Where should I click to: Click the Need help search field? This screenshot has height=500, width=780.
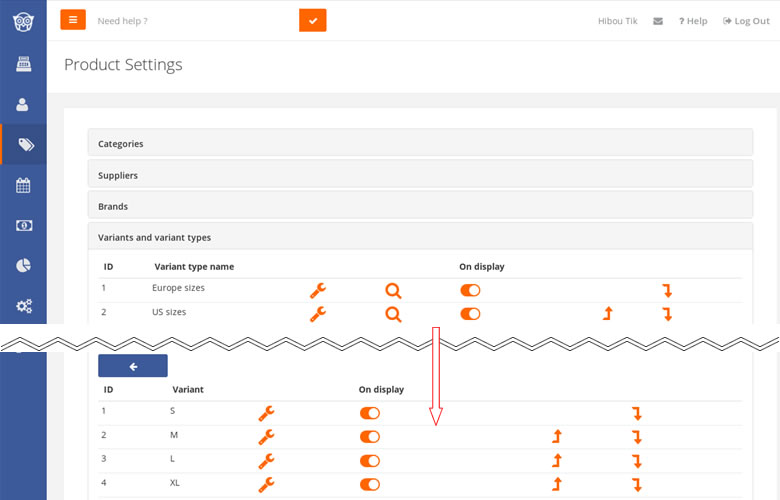[196, 21]
